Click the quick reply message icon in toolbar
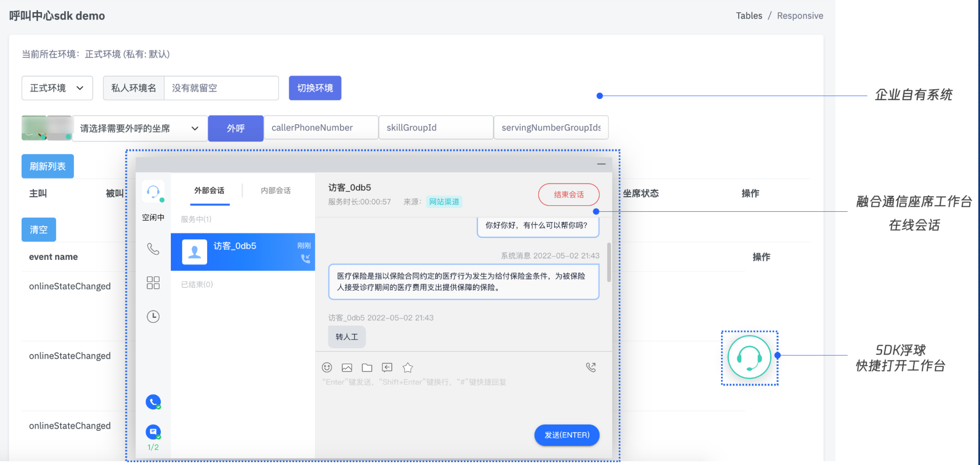The height and width of the screenshot is (465, 980). 387,367
